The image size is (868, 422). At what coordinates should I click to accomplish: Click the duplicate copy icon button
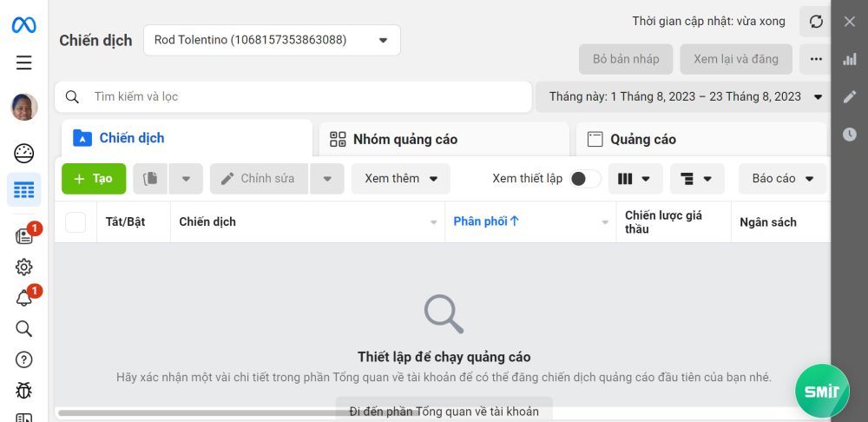click(150, 178)
